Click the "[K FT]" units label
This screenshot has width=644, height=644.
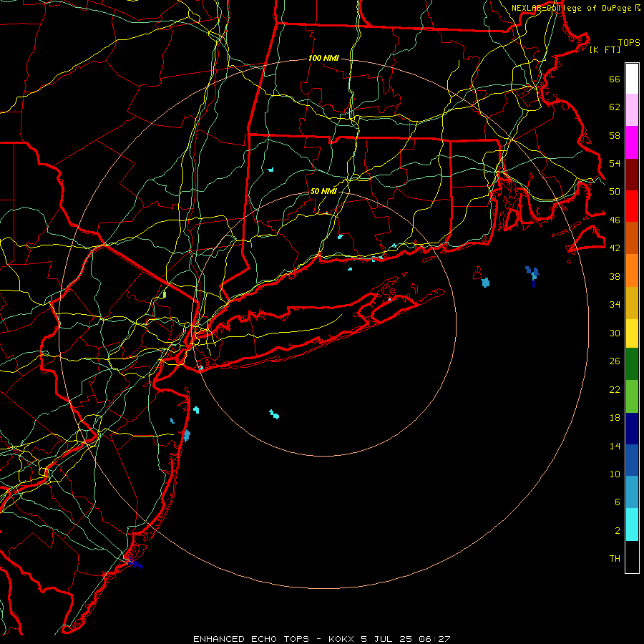605,50
